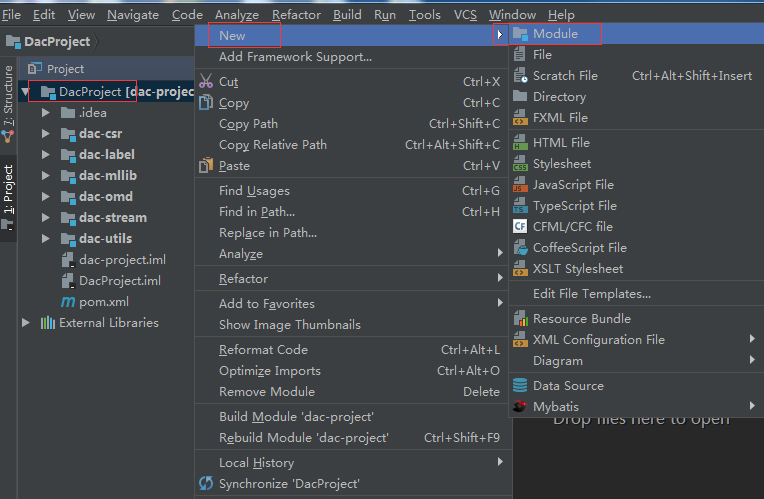Click the DacProject breadcrumb folder icon

tap(13, 42)
